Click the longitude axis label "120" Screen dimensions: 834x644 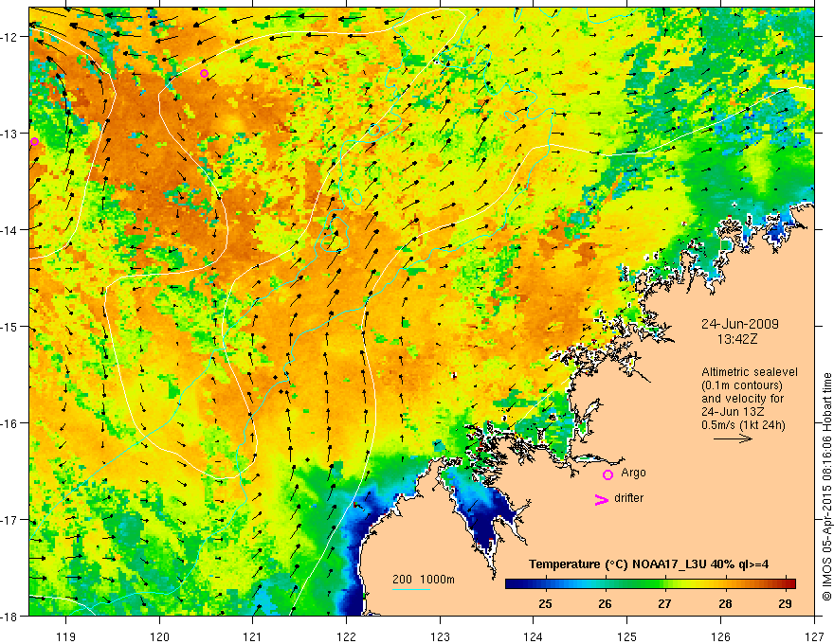159,636
